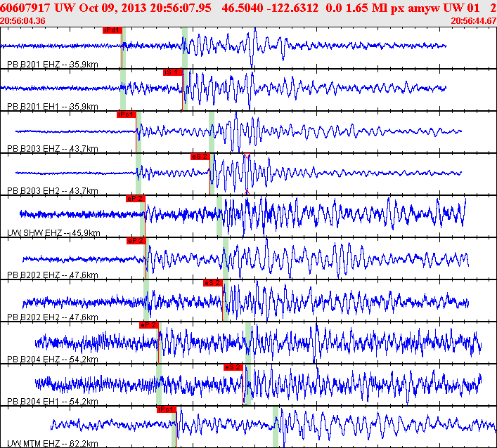Image resolution: width=497 pixels, height=448 pixels.
Task: Click the longitude -122.6312 in the header
Action: click(292, 8)
